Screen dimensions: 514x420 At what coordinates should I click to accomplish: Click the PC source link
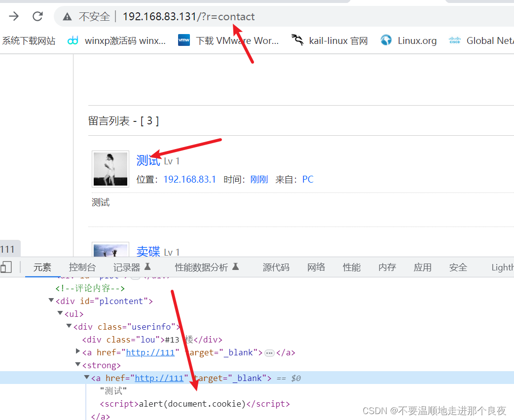click(x=308, y=179)
